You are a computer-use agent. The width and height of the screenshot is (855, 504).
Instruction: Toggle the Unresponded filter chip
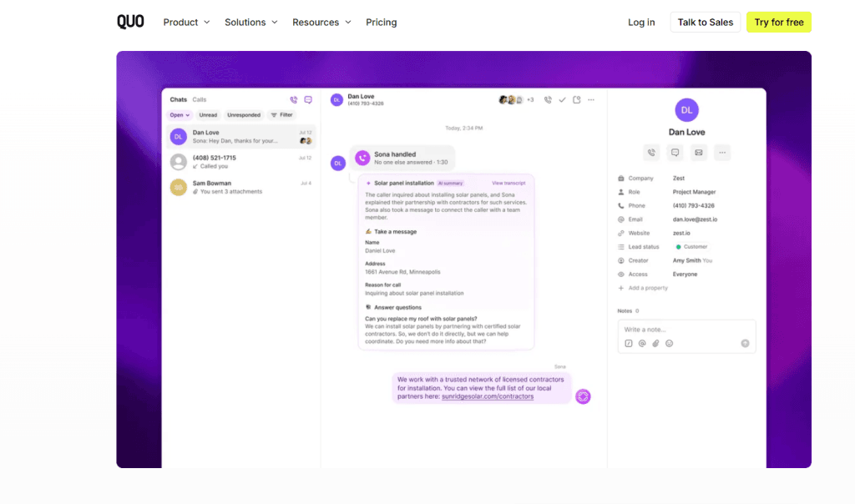tap(244, 115)
